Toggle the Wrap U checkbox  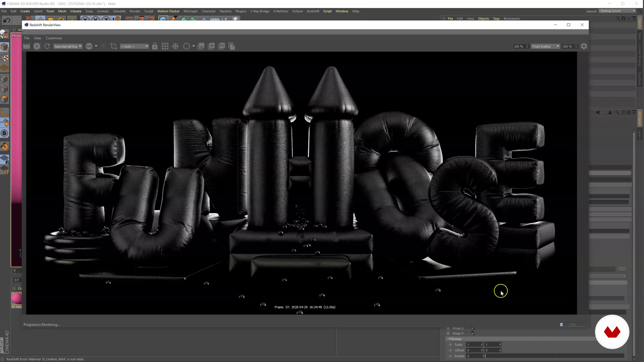(473, 328)
